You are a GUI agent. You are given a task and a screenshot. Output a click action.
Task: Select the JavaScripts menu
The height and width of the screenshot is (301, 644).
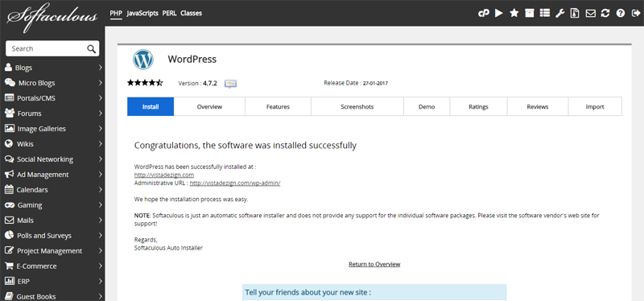pyautogui.click(x=142, y=13)
